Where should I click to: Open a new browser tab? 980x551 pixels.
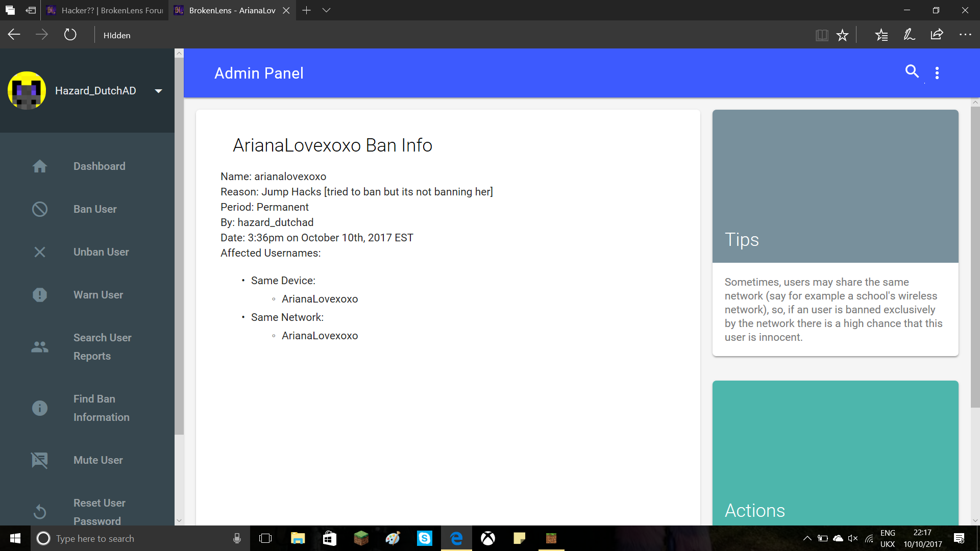coord(306,10)
